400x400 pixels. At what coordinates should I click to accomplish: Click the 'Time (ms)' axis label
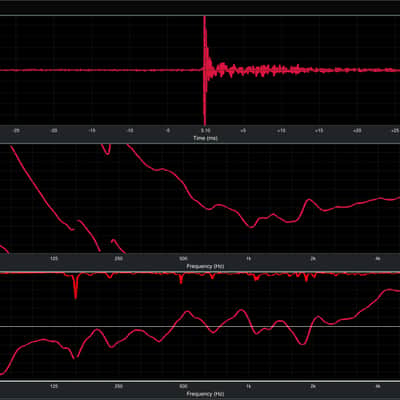205,138
